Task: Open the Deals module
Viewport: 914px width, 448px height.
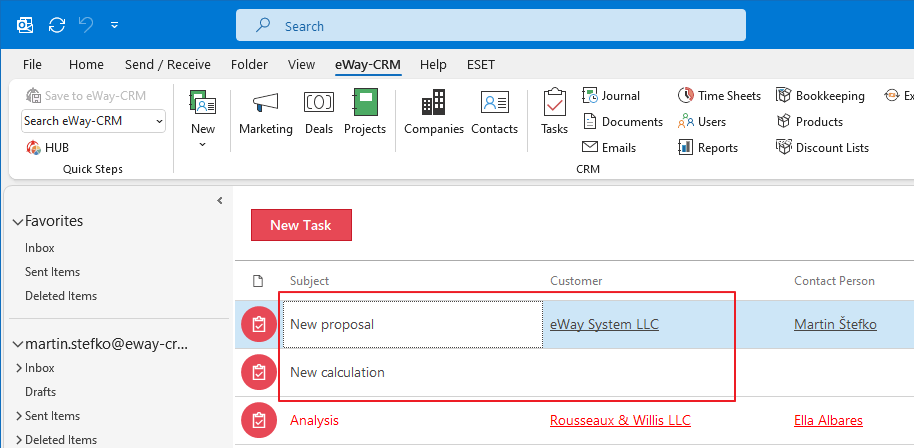Action: click(x=319, y=112)
